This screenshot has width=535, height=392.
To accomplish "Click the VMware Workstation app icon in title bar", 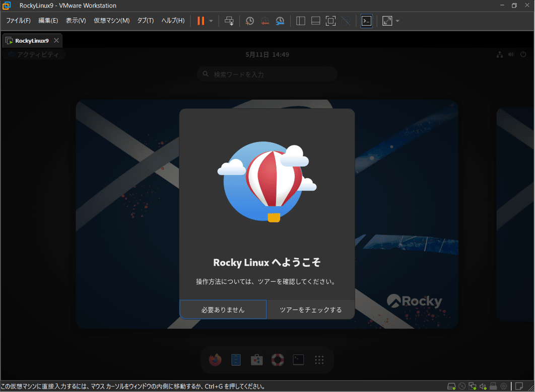I will coord(7,6).
